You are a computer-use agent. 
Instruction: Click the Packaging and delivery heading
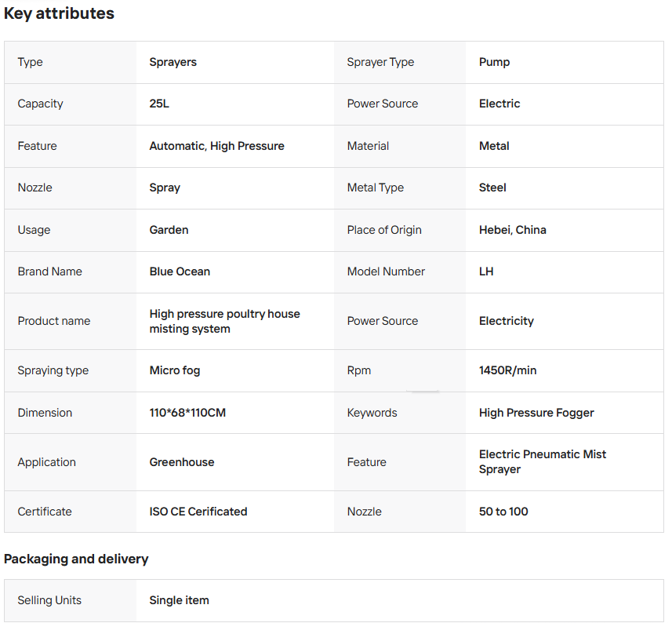[76, 559]
